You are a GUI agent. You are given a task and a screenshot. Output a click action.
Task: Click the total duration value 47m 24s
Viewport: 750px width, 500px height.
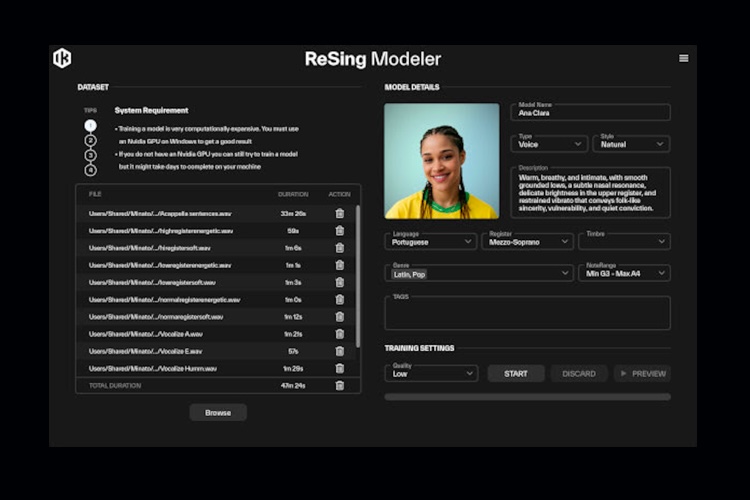[293, 386]
